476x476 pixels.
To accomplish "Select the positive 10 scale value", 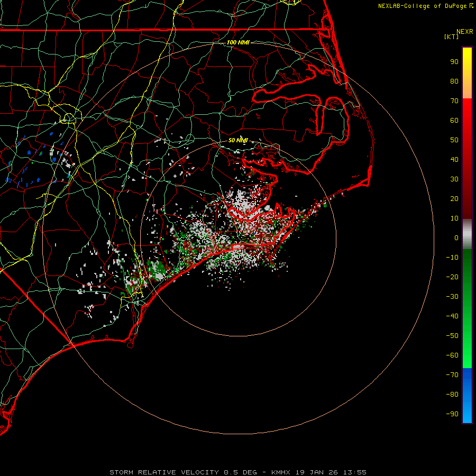I will (454, 218).
